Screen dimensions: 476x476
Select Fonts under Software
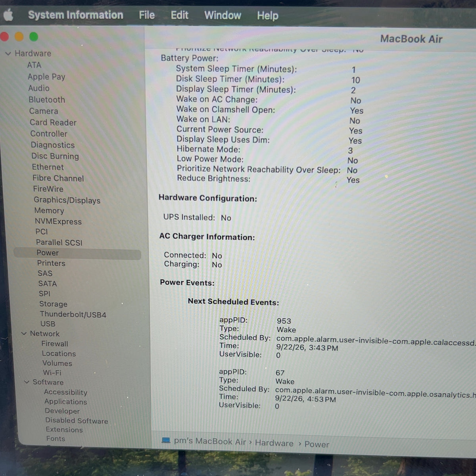coord(56,439)
